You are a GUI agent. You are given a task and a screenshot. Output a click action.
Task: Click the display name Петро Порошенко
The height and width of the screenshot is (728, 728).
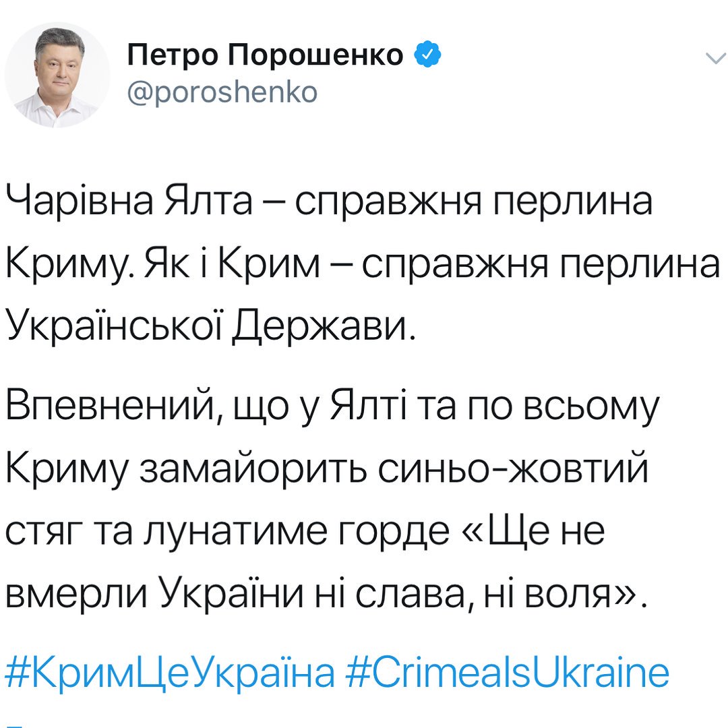coord(266,55)
